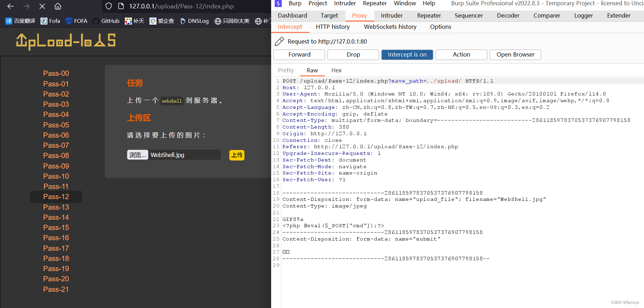Switch to Hex request view

coord(336,70)
